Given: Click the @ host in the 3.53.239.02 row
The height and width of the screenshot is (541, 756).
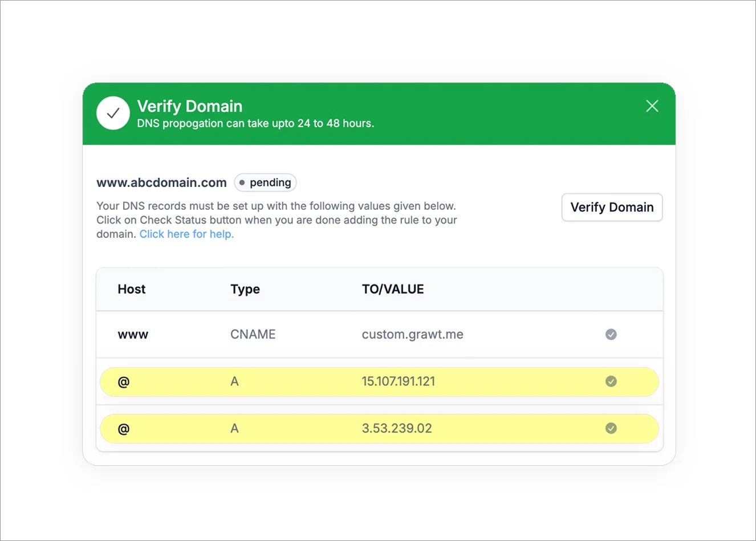Looking at the screenshot, I should (124, 429).
